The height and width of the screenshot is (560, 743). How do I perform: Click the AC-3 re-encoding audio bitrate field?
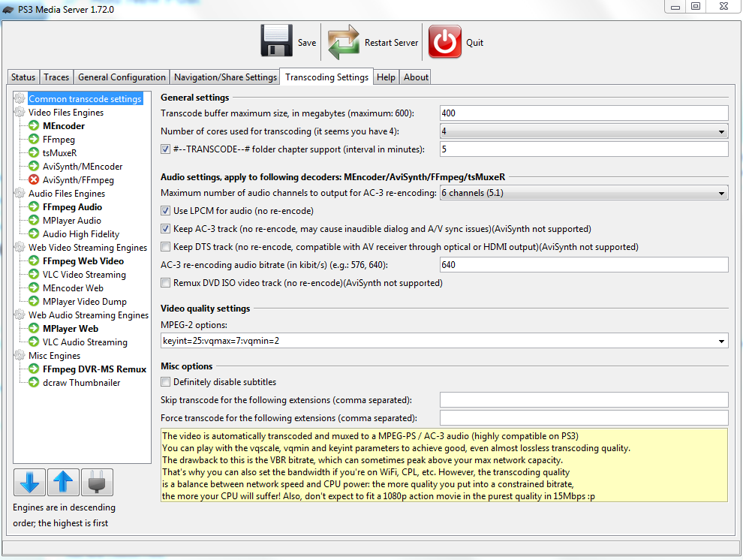[x=584, y=265]
